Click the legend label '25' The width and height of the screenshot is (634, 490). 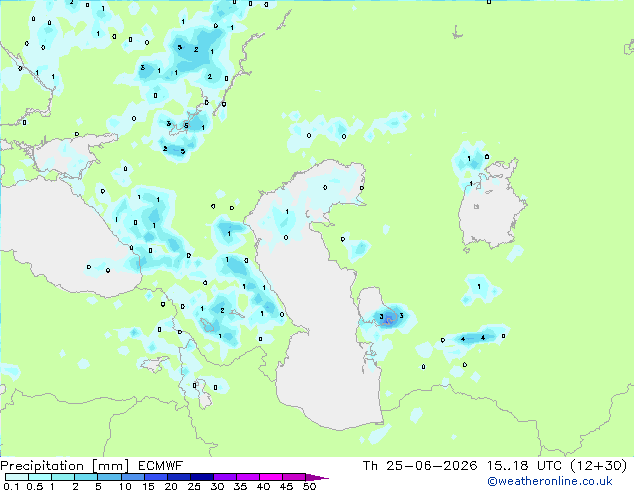point(194,486)
